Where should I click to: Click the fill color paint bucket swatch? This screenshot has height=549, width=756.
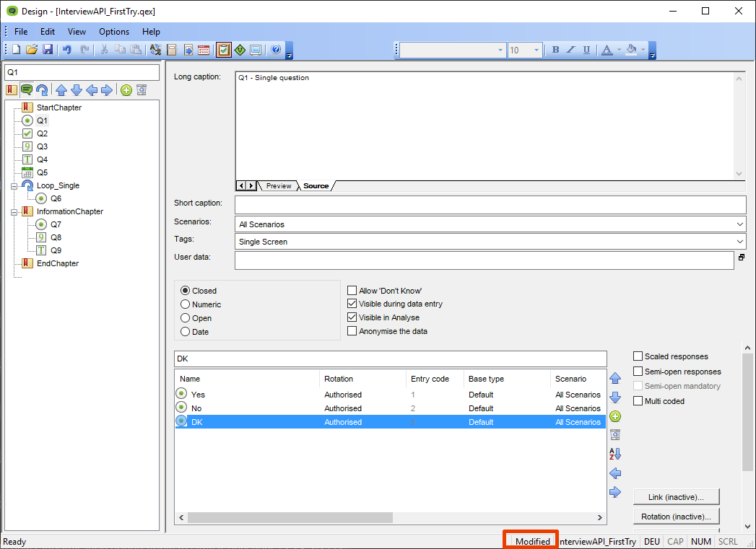[x=631, y=50]
